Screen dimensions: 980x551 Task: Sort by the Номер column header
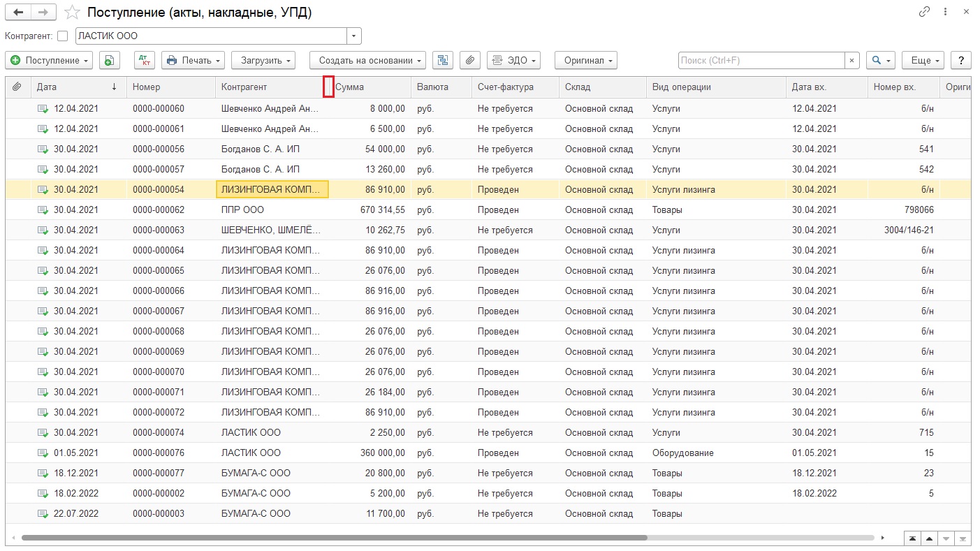(171, 87)
